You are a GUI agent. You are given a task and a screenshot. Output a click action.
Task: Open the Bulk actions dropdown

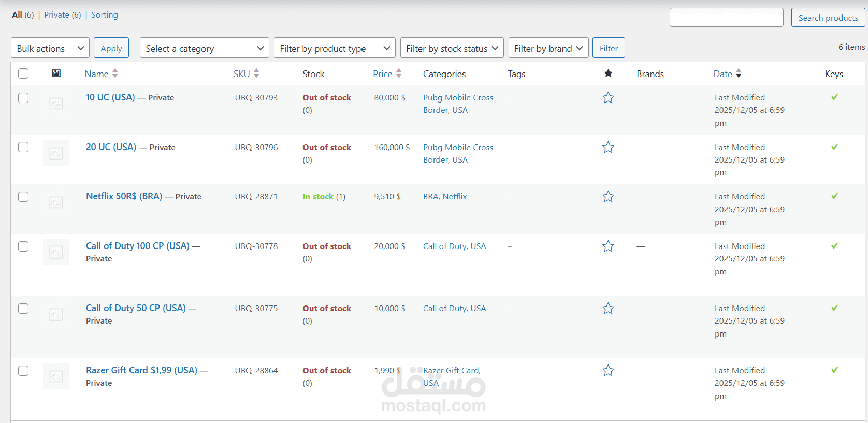(50, 48)
